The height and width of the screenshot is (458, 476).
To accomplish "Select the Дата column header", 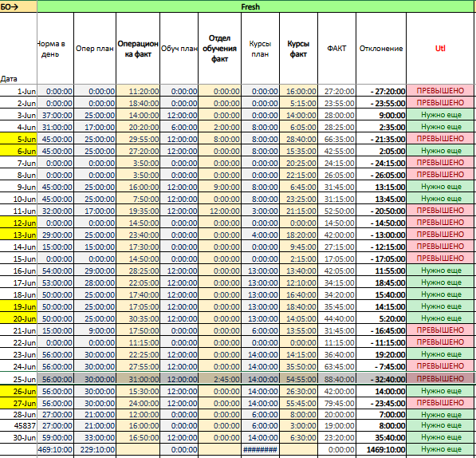I will (x=18, y=49).
